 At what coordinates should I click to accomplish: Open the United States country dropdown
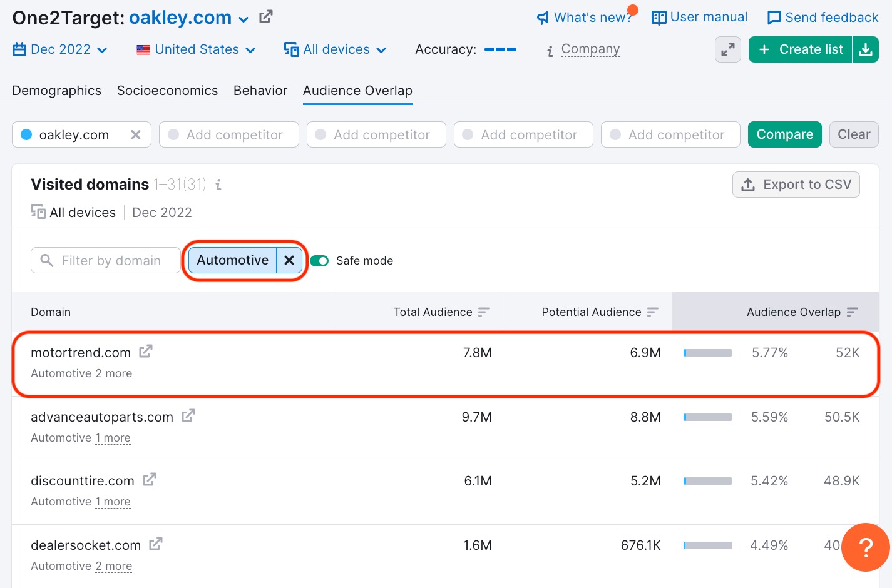[x=196, y=49]
